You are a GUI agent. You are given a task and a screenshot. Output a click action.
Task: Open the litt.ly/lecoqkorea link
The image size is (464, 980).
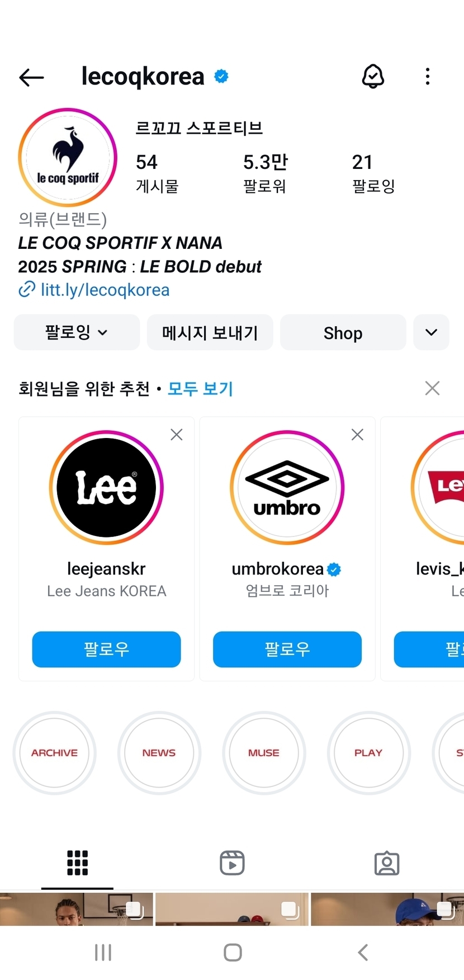click(x=105, y=290)
